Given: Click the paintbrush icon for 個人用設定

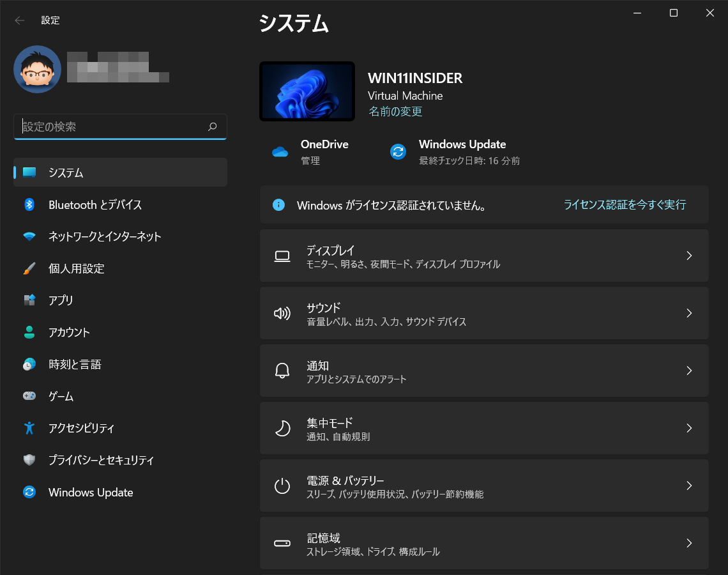Looking at the screenshot, I should pyautogui.click(x=29, y=268).
